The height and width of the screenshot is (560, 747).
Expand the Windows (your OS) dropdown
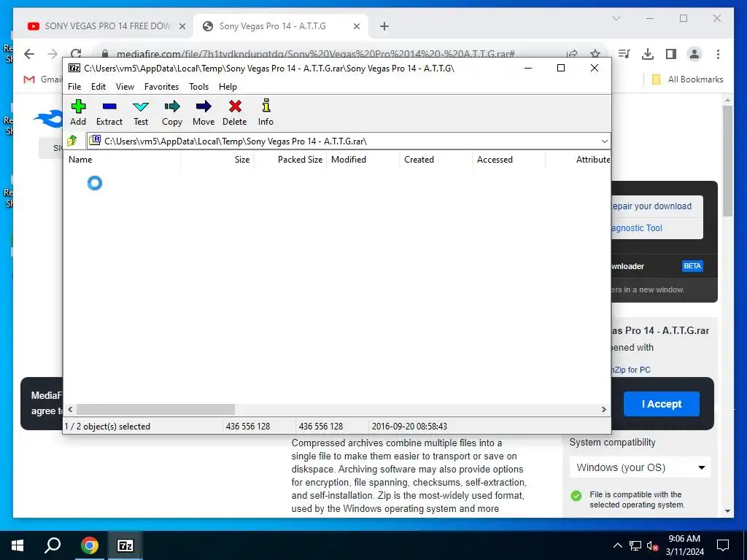click(640, 467)
